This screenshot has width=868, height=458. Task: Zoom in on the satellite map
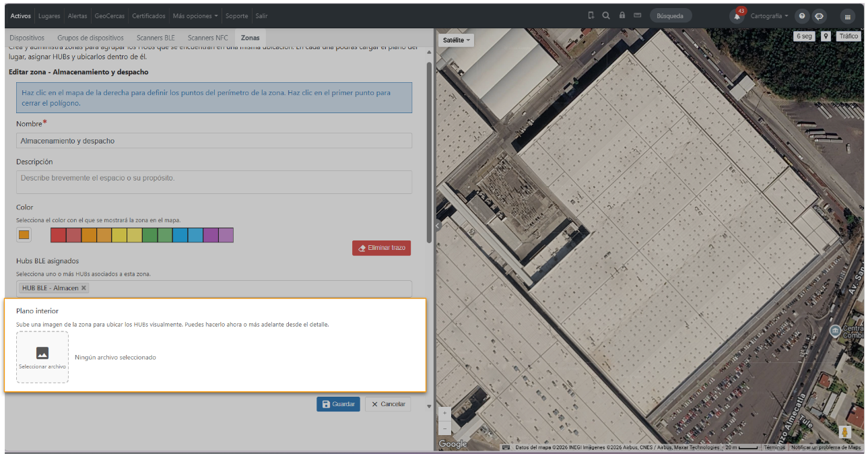(x=444, y=413)
